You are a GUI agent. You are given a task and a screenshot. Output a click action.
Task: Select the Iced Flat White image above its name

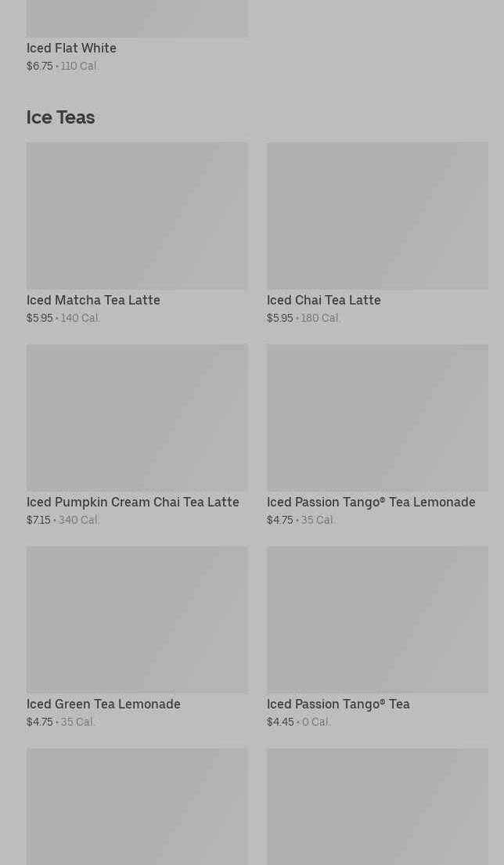tap(137, 19)
